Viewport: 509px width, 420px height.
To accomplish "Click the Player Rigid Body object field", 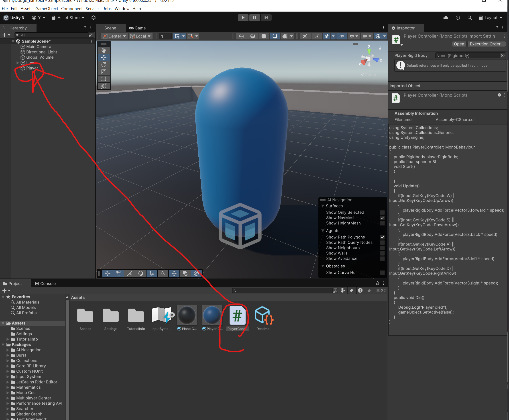I will tap(467, 56).
